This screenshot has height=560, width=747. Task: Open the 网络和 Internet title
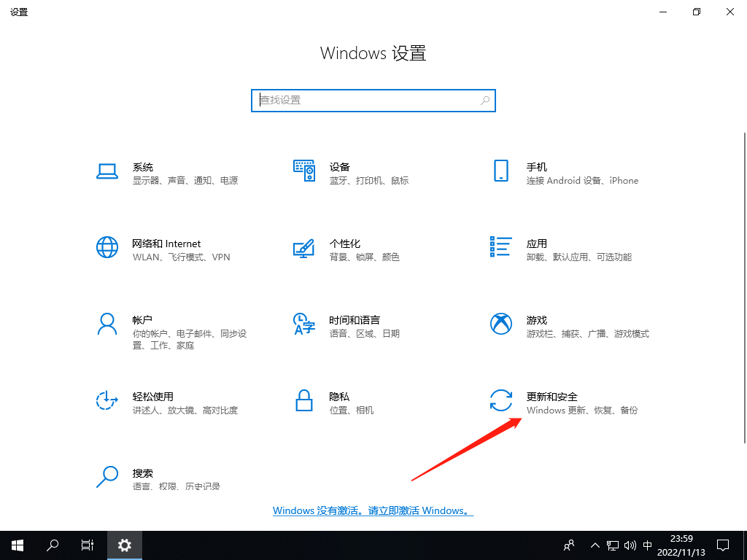166,244
